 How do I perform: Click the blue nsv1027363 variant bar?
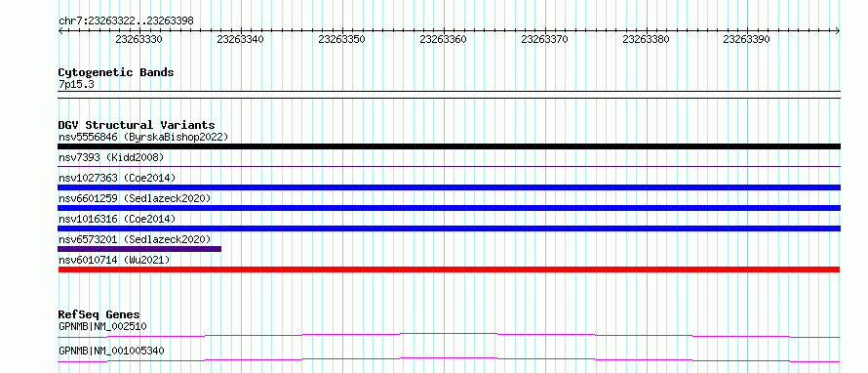click(449, 187)
